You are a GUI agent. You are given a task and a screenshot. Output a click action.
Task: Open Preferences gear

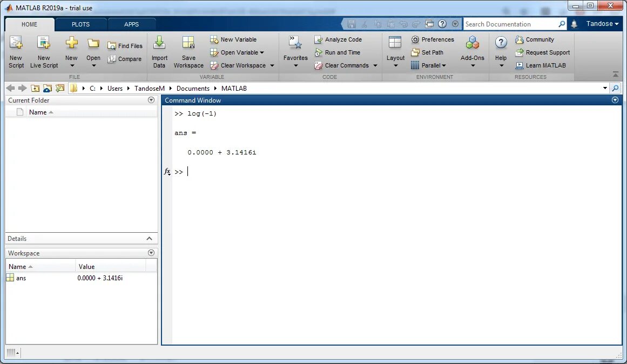[x=433, y=39]
